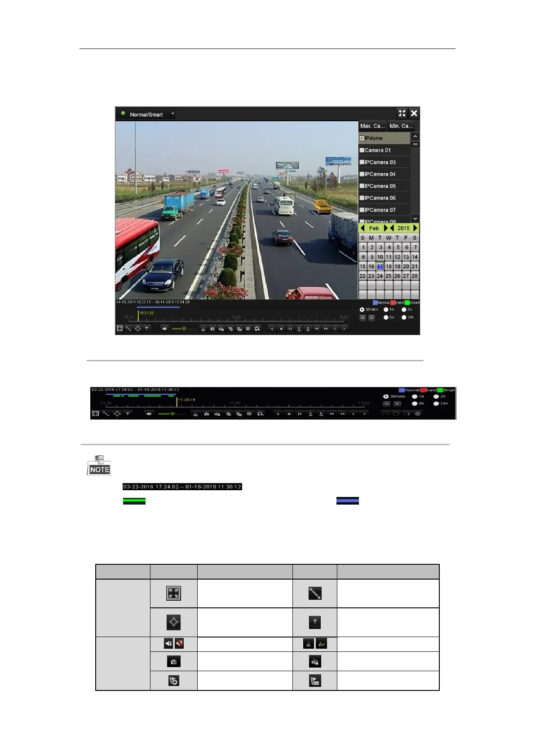Click camera capture icon in the standalone toolbar strip

click(x=206, y=413)
